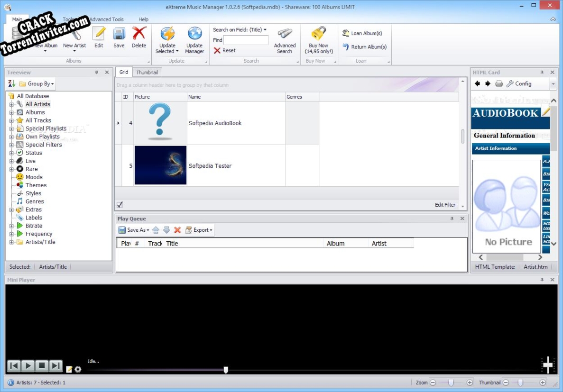Screen dimensions: 563x392
Task: Click the Loan Album(s) icon
Action: pos(345,33)
